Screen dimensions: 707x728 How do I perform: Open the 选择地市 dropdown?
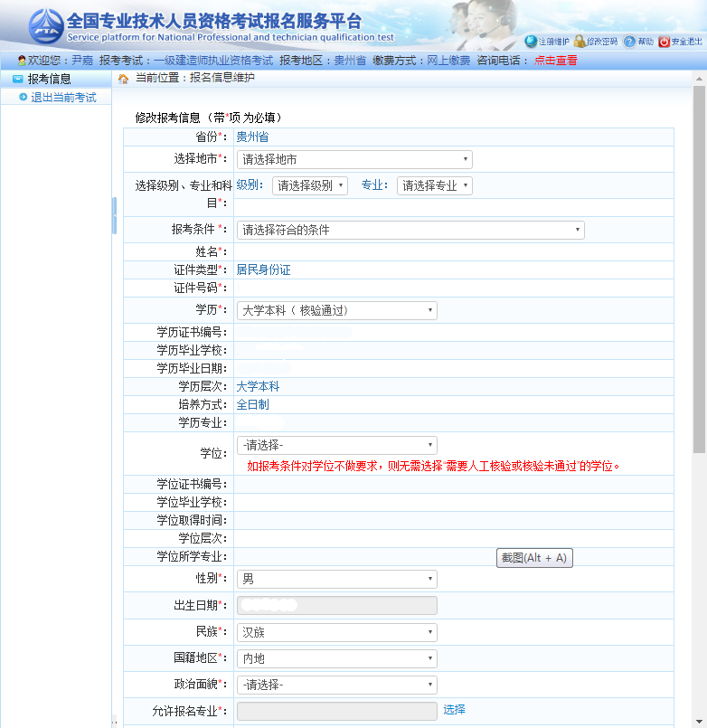click(353, 159)
